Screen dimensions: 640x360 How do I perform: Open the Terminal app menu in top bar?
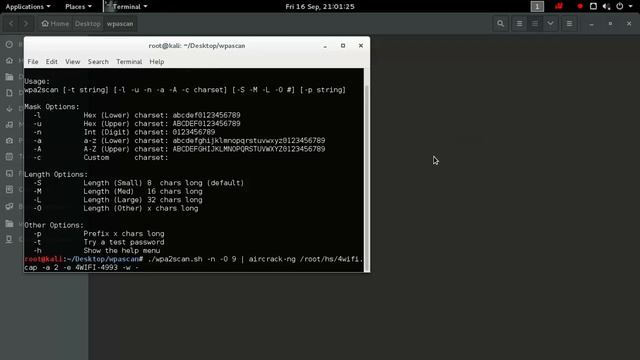coord(126,7)
